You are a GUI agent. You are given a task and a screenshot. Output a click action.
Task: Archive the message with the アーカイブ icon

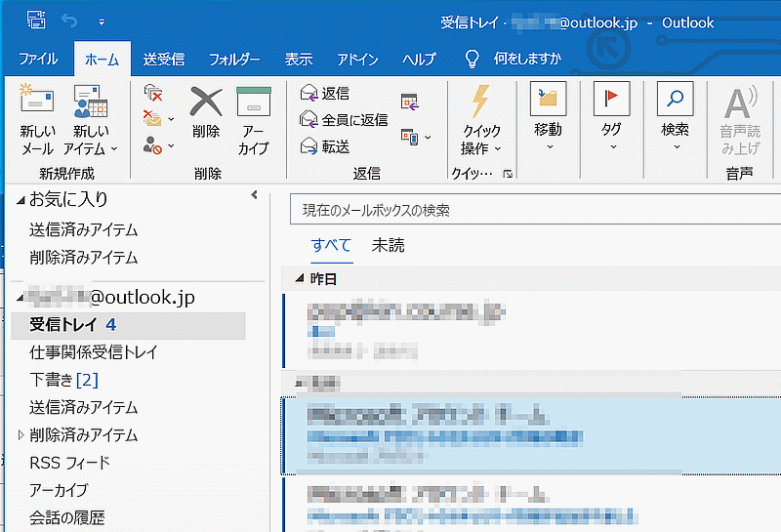coord(253,102)
